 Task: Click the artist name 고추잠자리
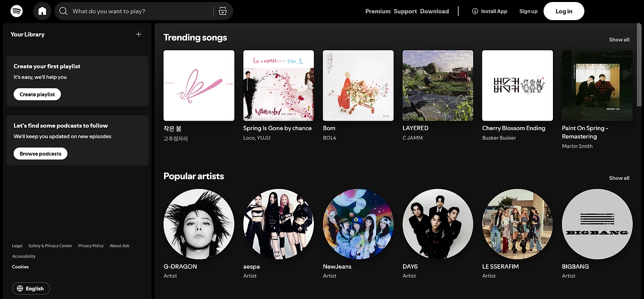176,138
